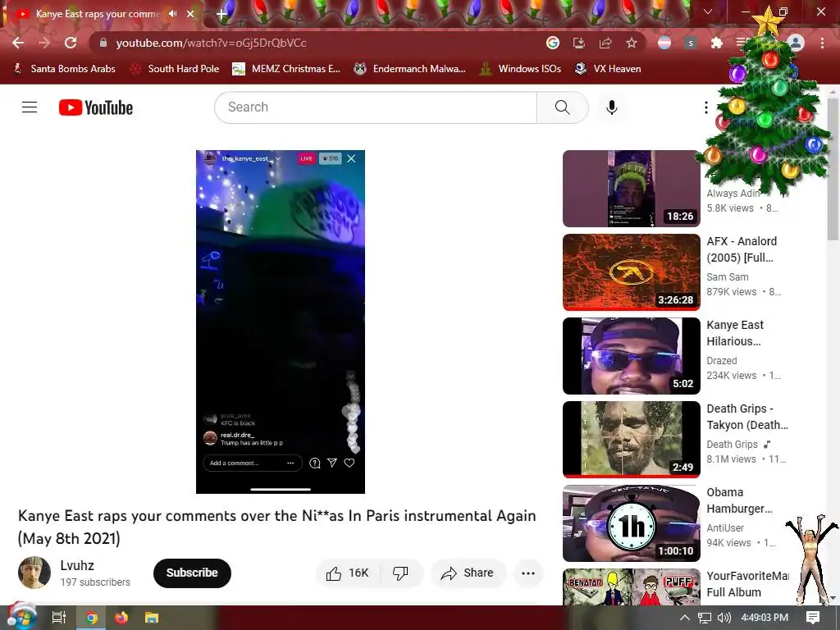Open the notification center icon
Viewport: 840px width, 630px height.
tap(813, 618)
